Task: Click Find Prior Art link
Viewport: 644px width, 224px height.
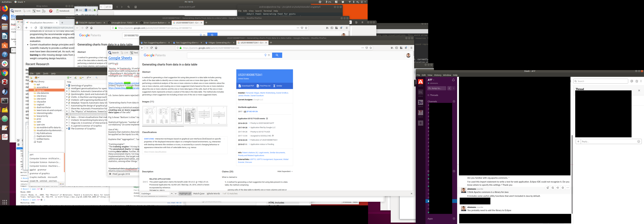Action: [263, 86]
